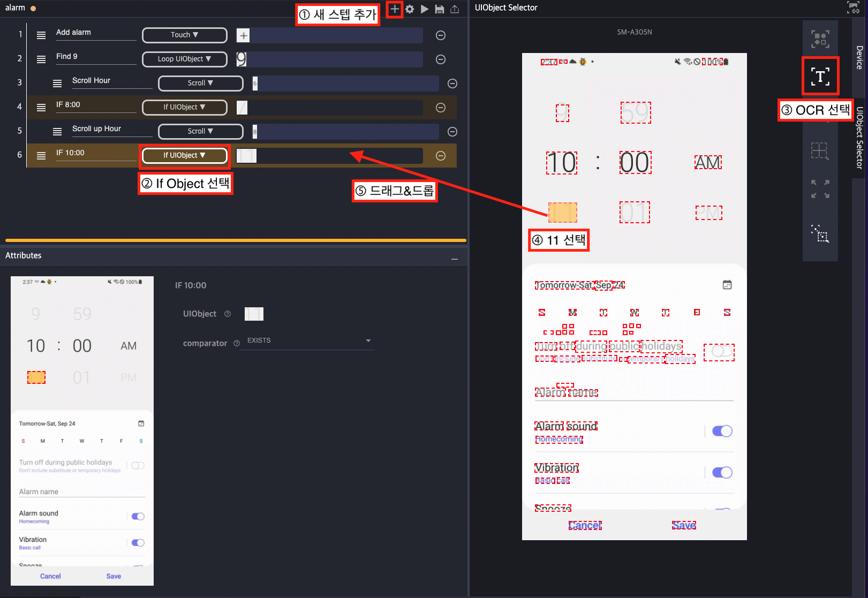Click Save in the device alarm screen
This screenshot has height=598, width=868.
684,526
